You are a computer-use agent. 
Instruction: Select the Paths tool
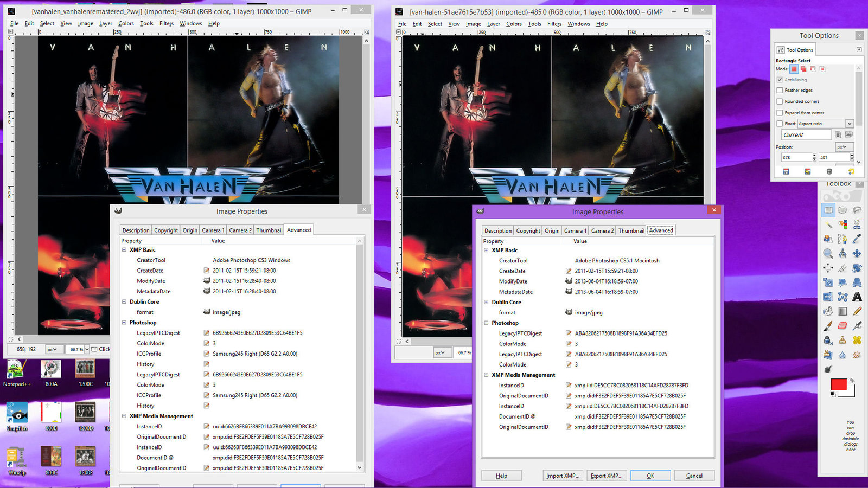tap(843, 239)
